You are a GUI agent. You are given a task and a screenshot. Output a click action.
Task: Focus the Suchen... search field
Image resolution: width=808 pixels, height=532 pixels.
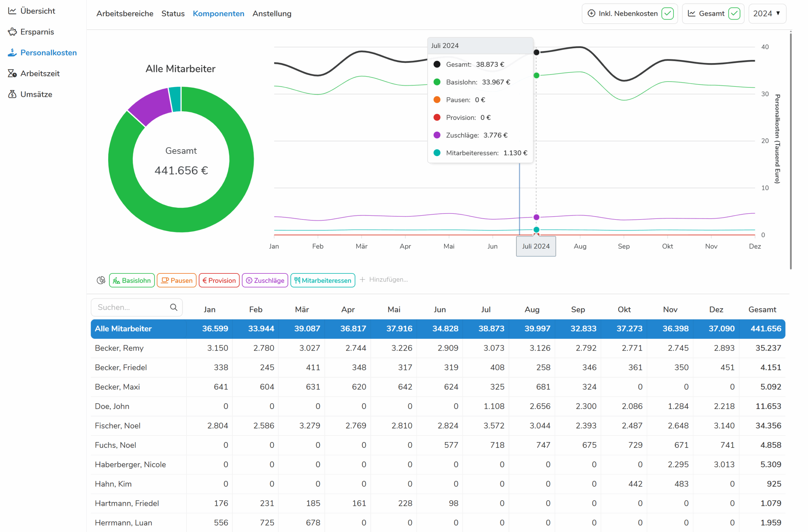(137, 307)
